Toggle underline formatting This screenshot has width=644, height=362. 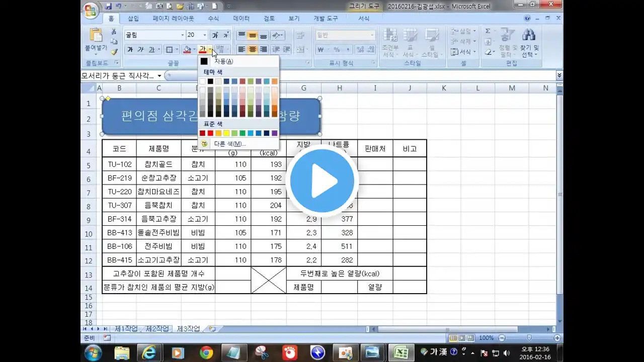(151, 49)
